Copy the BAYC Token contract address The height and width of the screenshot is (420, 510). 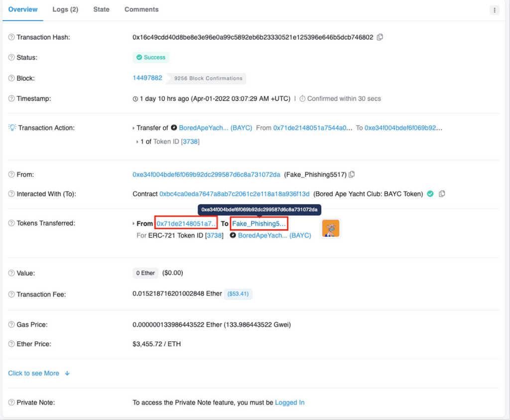[x=442, y=194]
